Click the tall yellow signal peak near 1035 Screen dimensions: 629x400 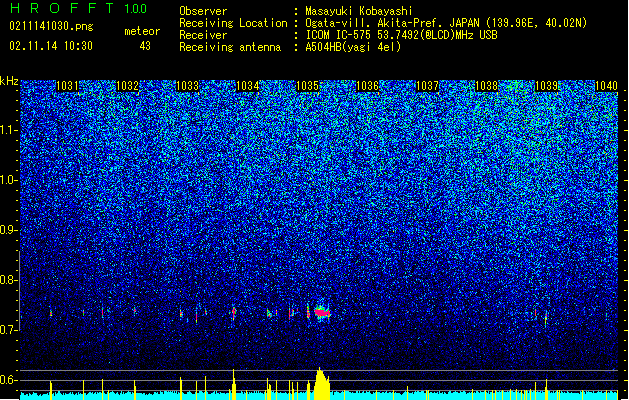322,384
